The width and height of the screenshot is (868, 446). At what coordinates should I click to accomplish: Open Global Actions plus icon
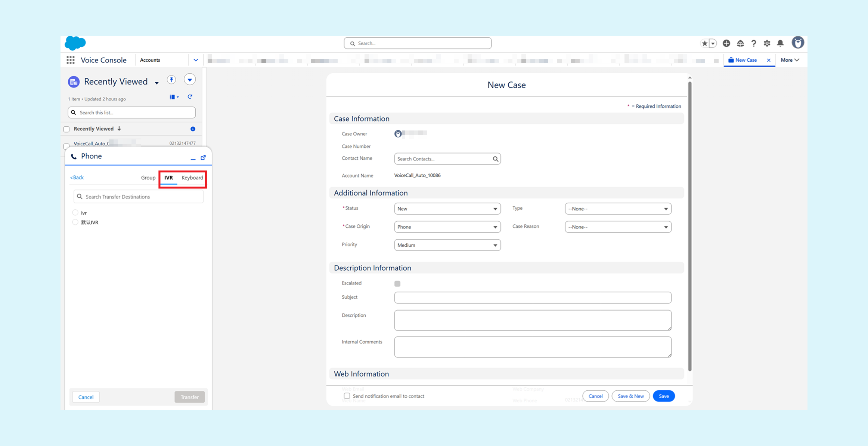726,43
